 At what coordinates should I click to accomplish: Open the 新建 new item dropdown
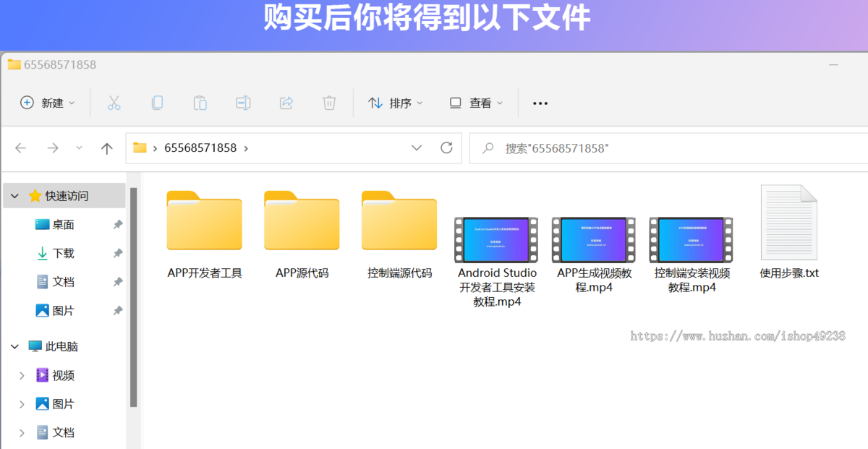[x=47, y=103]
